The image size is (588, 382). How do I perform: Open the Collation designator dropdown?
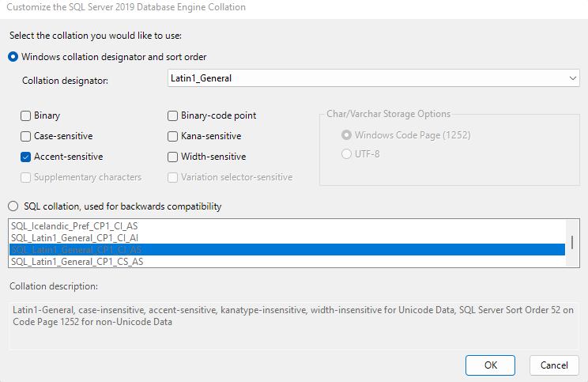[374, 78]
